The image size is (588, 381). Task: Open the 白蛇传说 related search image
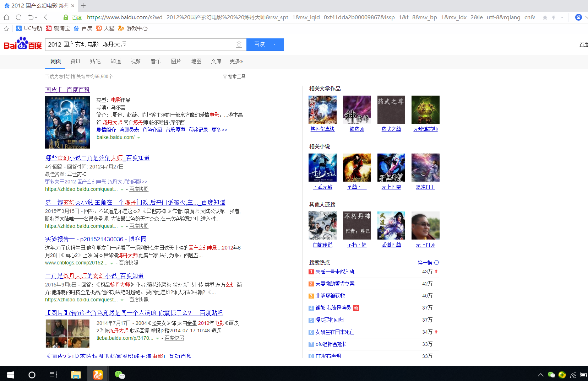click(x=322, y=226)
